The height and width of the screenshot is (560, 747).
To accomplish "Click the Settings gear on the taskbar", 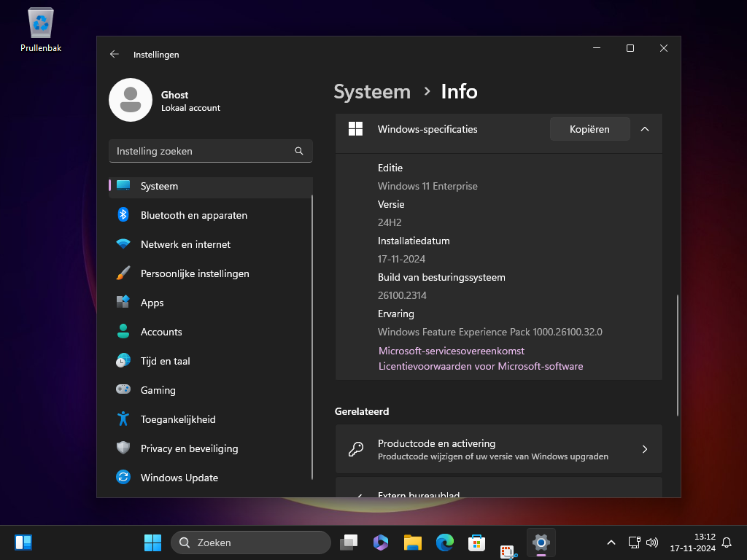I will point(541,542).
